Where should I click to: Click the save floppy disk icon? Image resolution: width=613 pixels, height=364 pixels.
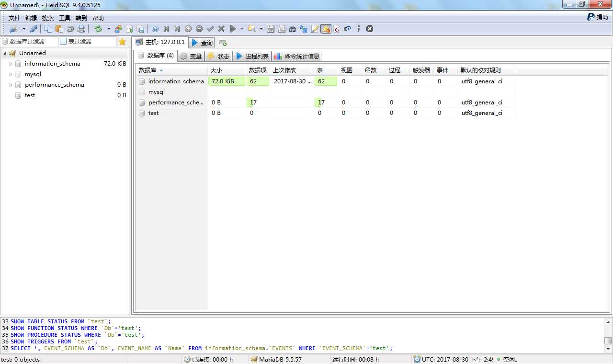[271, 29]
